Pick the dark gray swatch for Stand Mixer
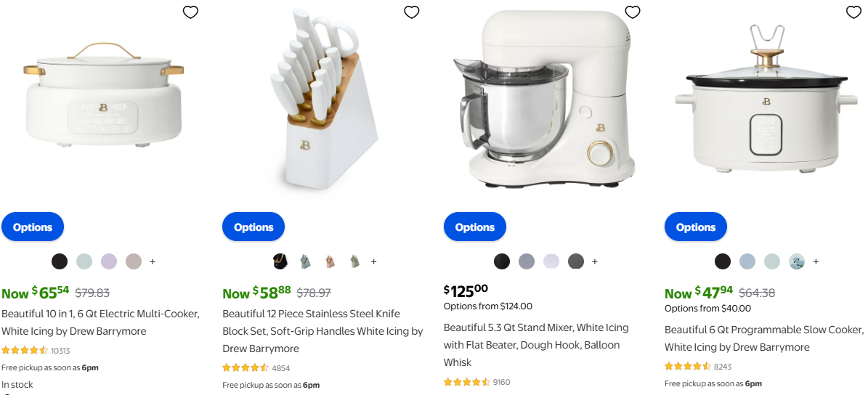This screenshot has height=395, width=868. [x=576, y=261]
